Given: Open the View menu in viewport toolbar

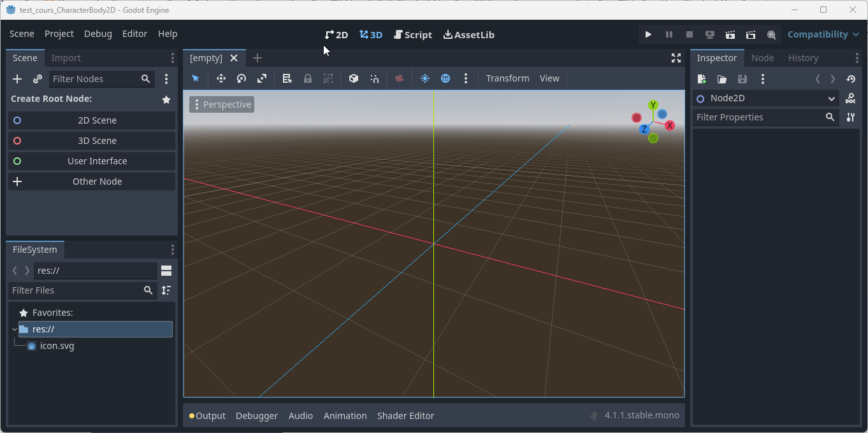Looking at the screenshot, I should coord(549,78).
